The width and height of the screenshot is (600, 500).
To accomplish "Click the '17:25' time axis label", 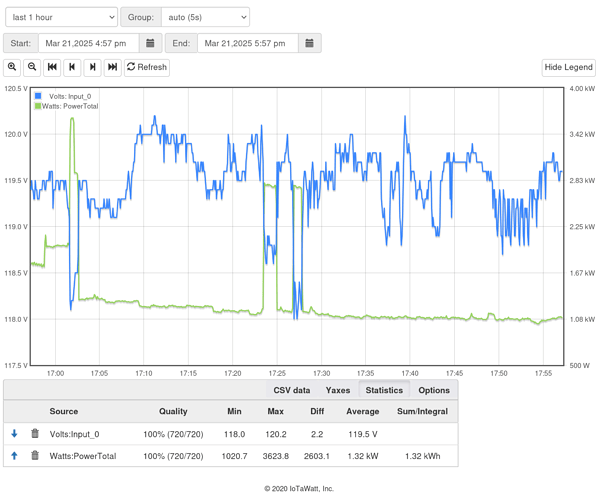I will point(277,373).
